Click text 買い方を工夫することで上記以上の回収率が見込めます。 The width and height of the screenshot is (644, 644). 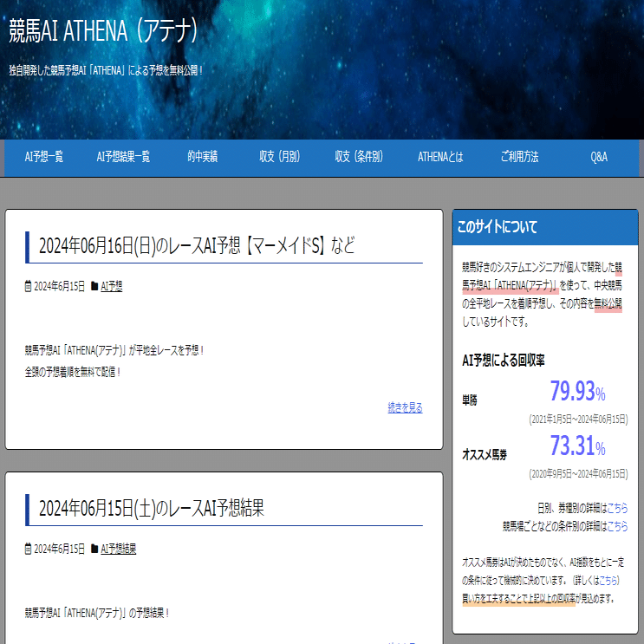[x=538, y=598]
